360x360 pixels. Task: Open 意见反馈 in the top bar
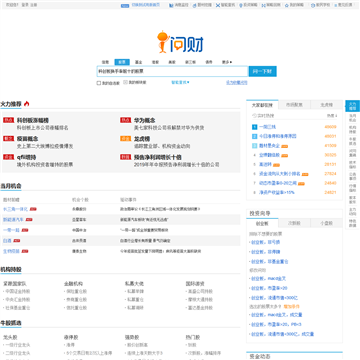tap(343, 5)
